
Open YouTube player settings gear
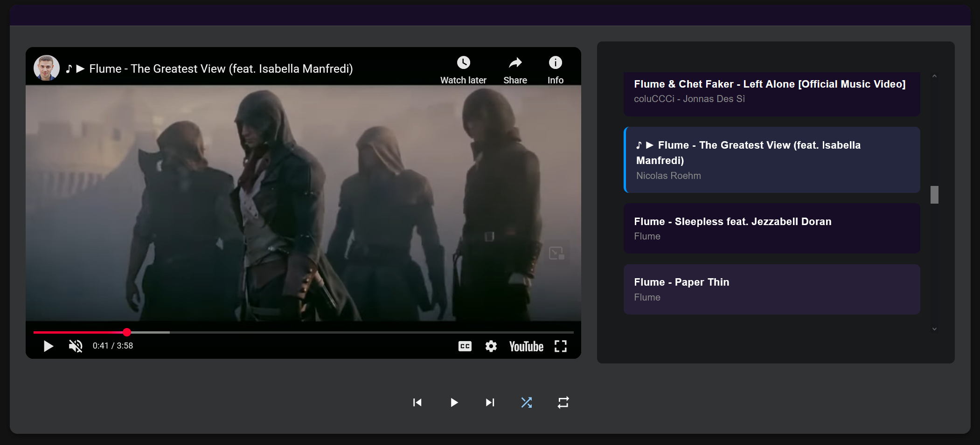pos(491,346)
